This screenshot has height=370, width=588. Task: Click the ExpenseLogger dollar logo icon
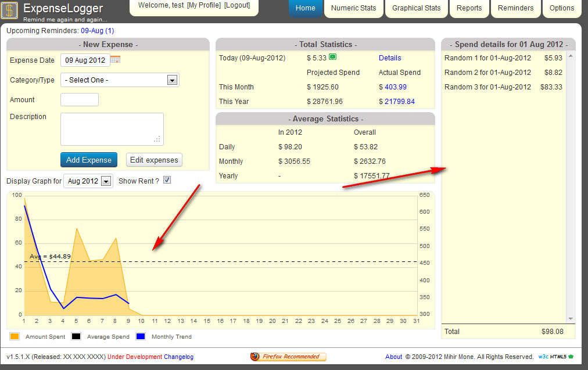tap(9, 10)
